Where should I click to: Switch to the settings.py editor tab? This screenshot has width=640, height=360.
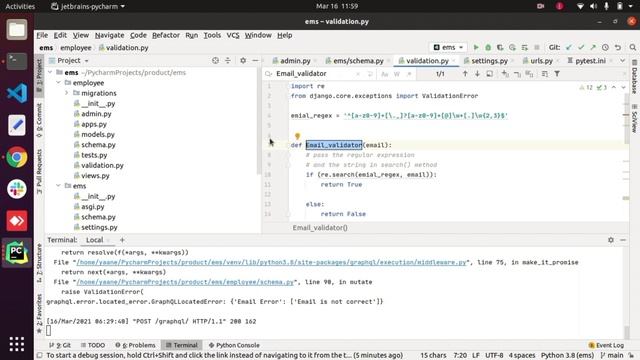(489, 61)
